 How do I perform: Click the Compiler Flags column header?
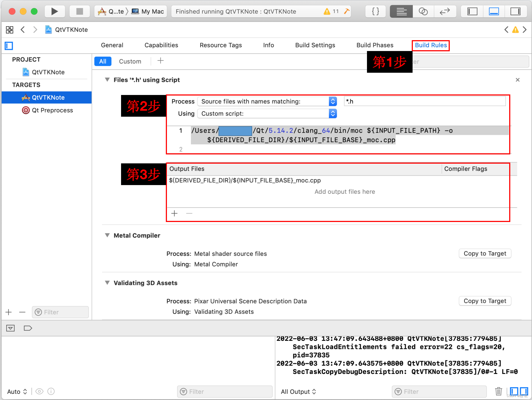point(465,169)
